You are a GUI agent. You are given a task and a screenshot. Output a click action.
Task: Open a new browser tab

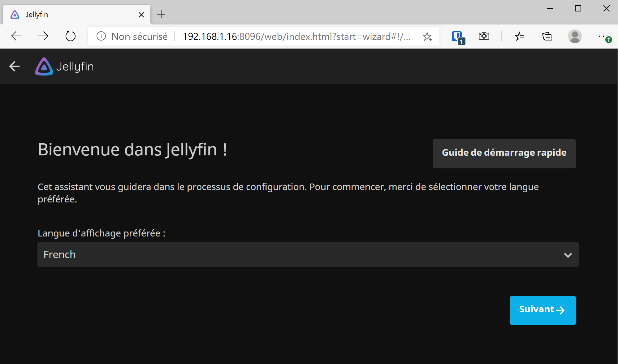pyautogui.click(x=161, y=15)
